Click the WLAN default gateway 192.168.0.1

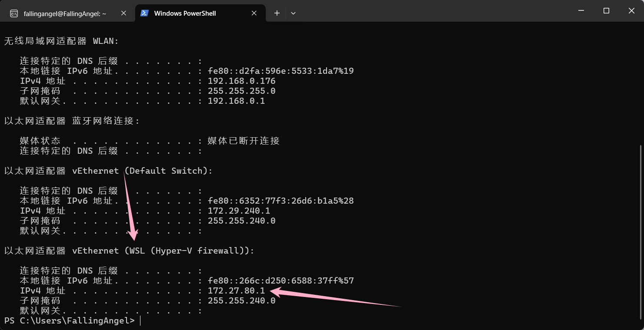click(x=237, y=101)
